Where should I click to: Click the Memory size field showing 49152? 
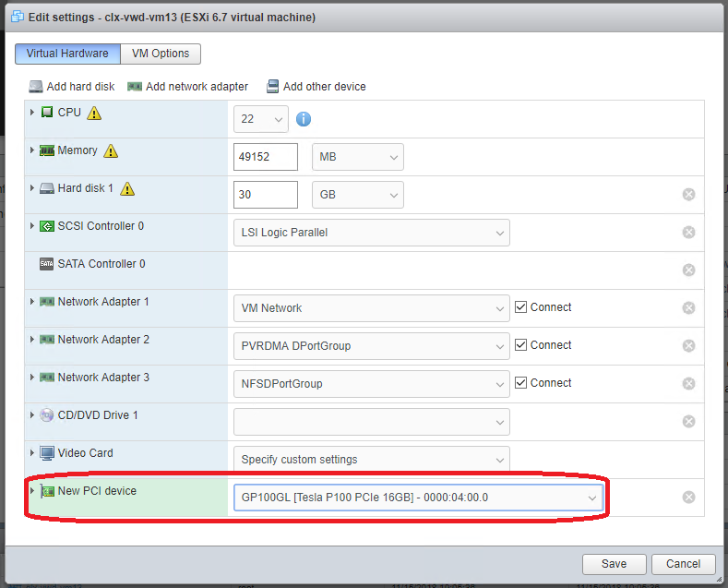coord(266,157)
